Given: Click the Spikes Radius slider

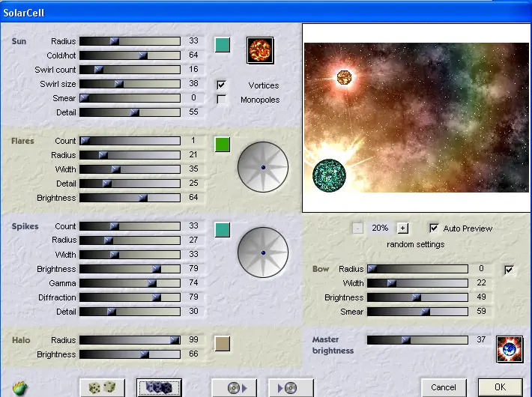Looking at the screenshot, I should [130, 240].
